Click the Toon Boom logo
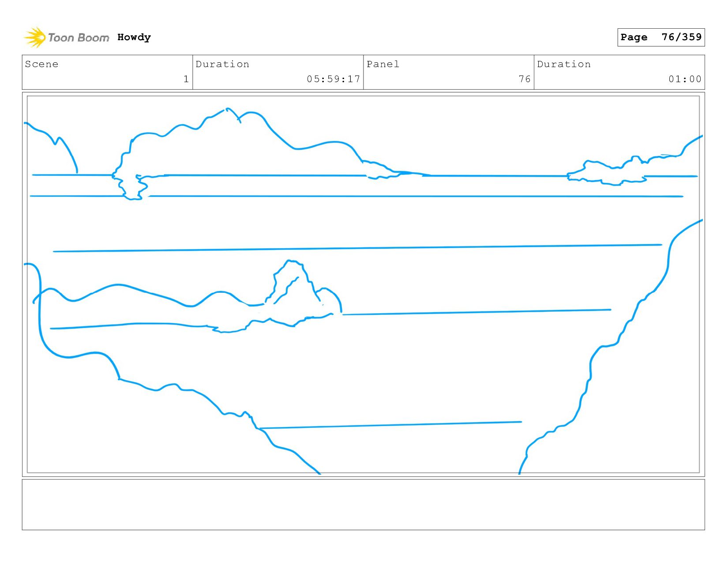The height and width of the screenshot is (563, 728). 66,38
